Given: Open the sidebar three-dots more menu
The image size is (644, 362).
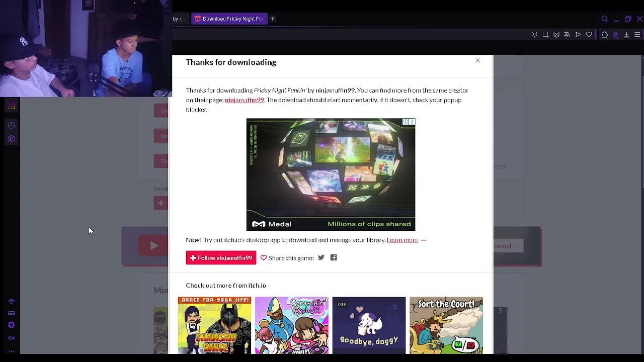Looking at the screenshot, I should pos(12,350).
